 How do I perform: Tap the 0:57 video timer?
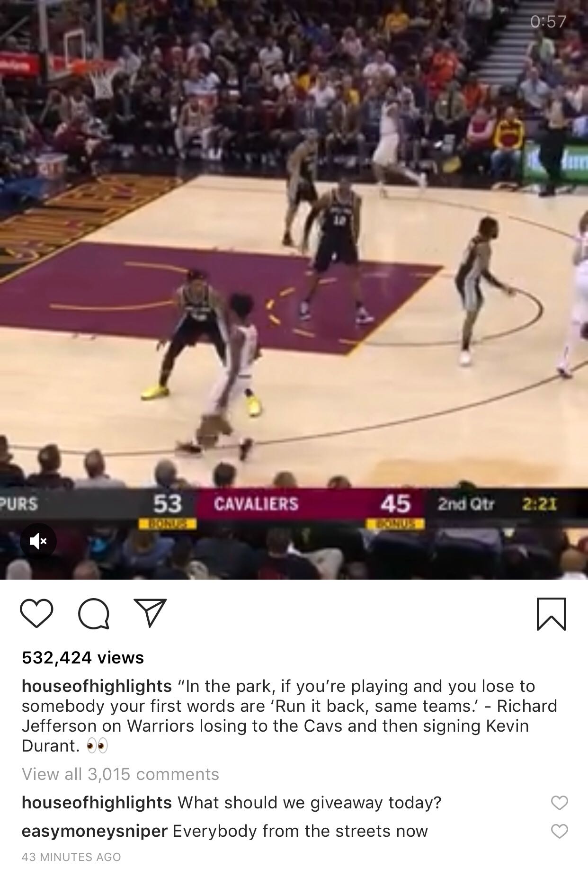[x=548, y=22]
